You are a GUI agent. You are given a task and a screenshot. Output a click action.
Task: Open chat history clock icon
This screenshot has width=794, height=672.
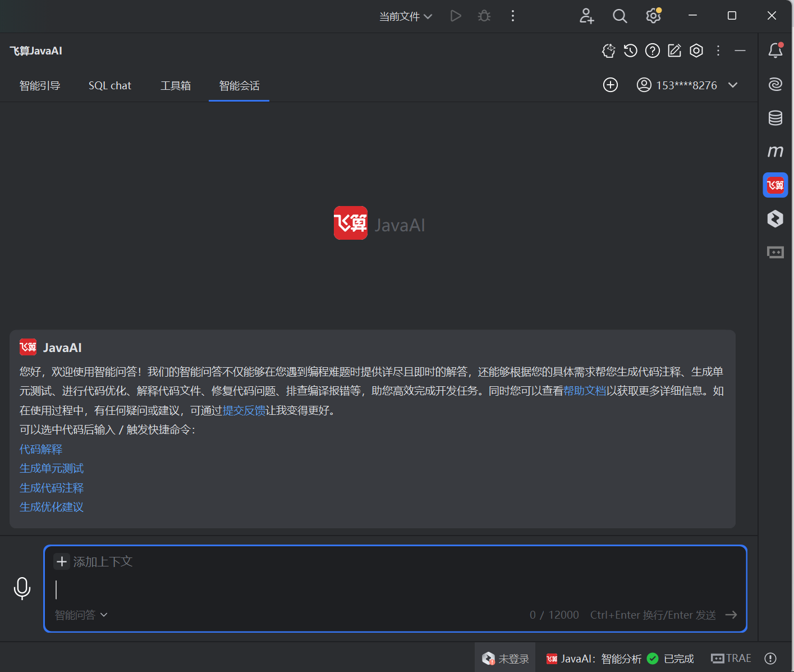(630, 51)
